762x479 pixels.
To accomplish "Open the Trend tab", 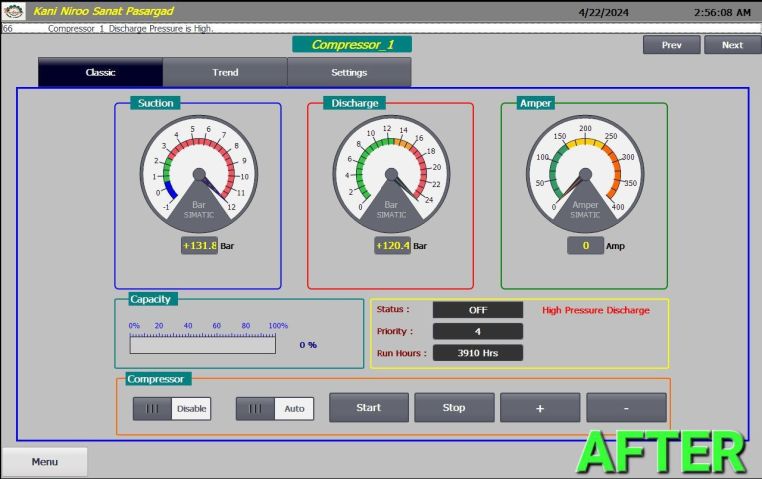I will coord(225,72).
